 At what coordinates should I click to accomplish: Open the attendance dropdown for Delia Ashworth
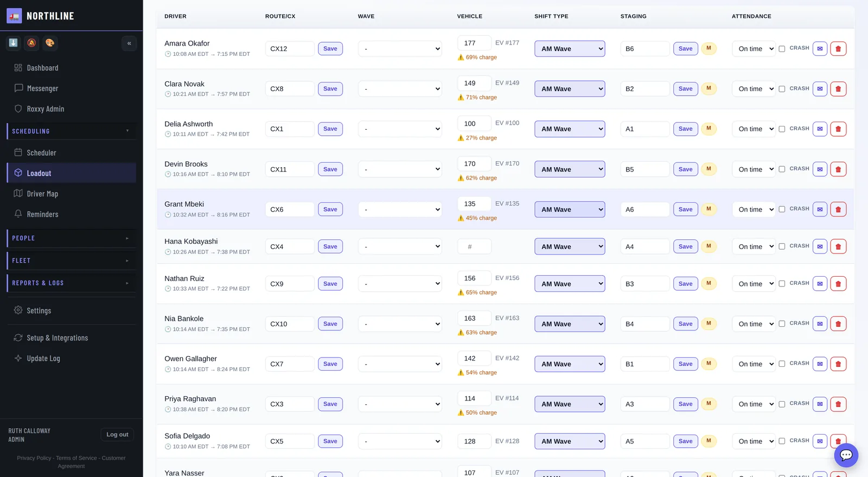(x=754, y=129)
